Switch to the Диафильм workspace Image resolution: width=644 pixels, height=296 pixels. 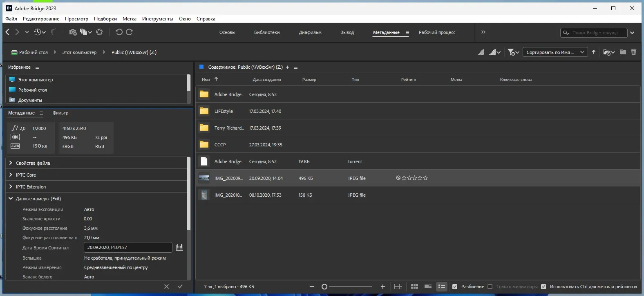tap(310, 32)
